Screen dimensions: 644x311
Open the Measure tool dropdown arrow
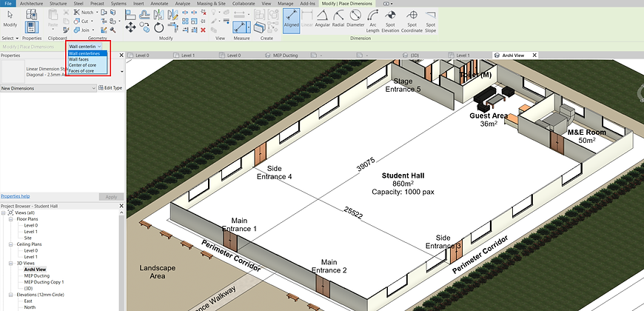(249, 27)
